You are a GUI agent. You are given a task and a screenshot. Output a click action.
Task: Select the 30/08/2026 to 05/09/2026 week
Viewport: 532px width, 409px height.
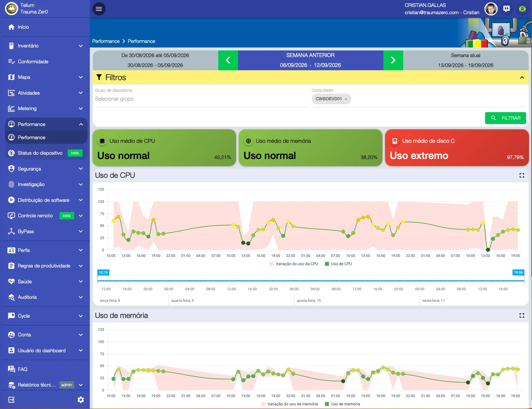point(155,60)
